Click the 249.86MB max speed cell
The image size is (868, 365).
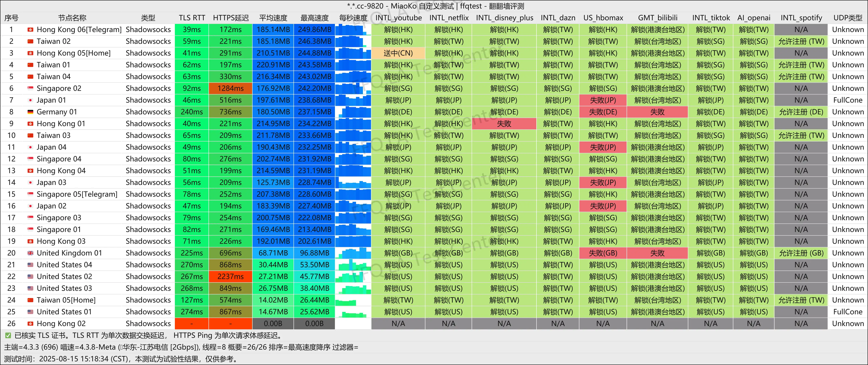coord(314,30)
